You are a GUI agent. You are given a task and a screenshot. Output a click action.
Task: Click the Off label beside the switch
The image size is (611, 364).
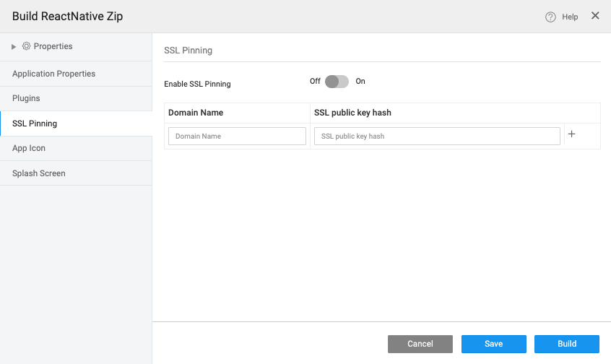click(315, 82)
